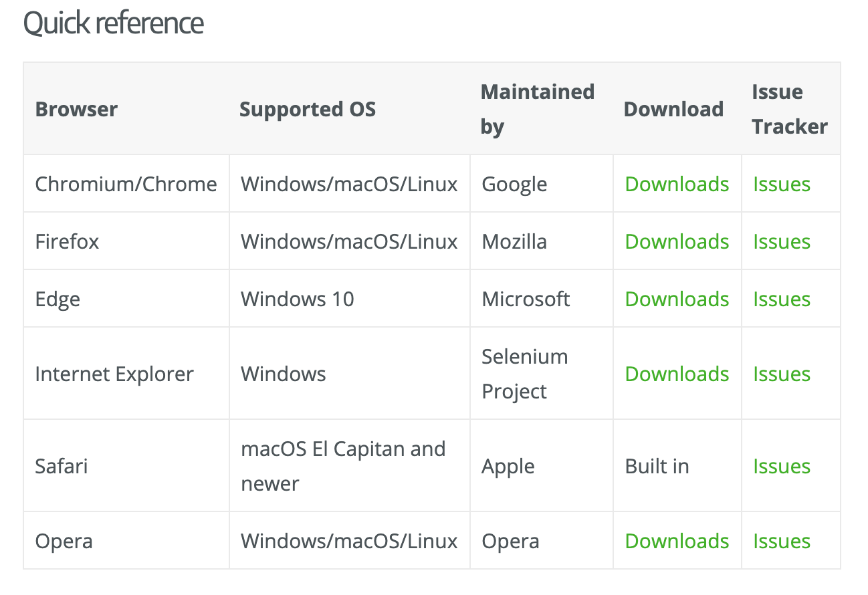The height and width of the screenshot is (595, 868).
Task: Click the Issue Tracker column header
Action: [790, 109]
